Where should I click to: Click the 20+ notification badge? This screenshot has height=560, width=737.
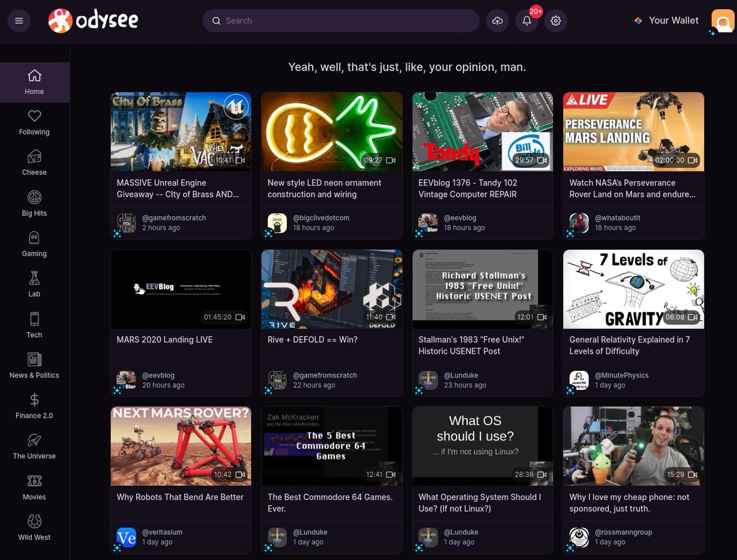click(536, 12)
